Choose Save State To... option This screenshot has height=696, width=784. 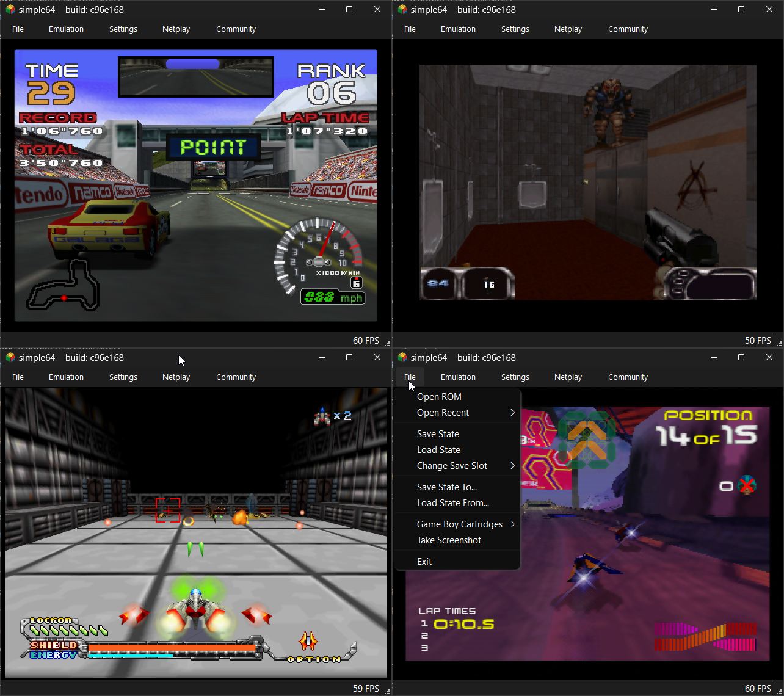pyautogui.click(x=446, y=487)
